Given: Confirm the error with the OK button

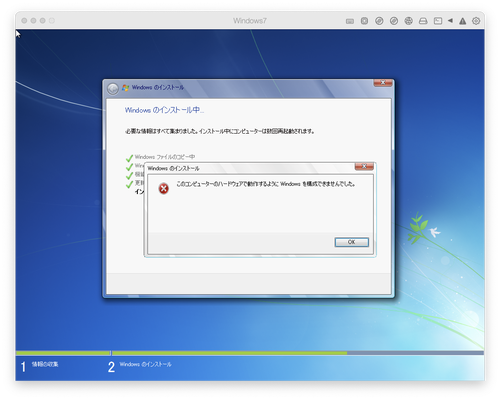Looking at the screenshot, I should coord(352,242).
